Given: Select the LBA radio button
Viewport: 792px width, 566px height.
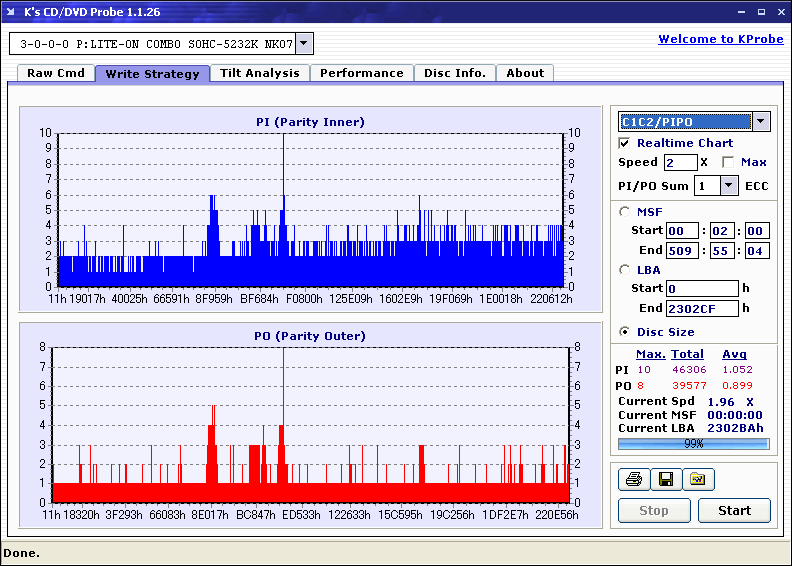Looking at the screenshot, I should [x=625, y=270].
